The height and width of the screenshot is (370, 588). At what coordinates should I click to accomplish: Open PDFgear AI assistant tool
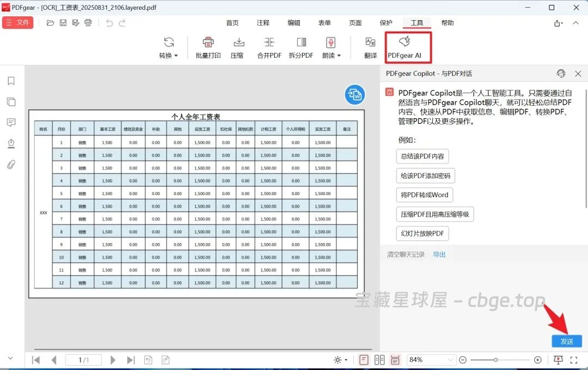click(x=407, y=47)
